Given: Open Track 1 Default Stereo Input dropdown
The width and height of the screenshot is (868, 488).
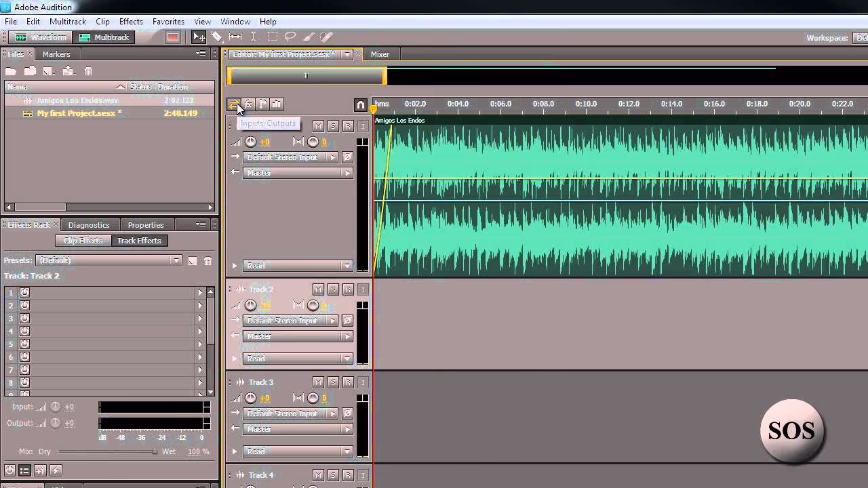Looking at the screenshot, I should tap(291, 157).
